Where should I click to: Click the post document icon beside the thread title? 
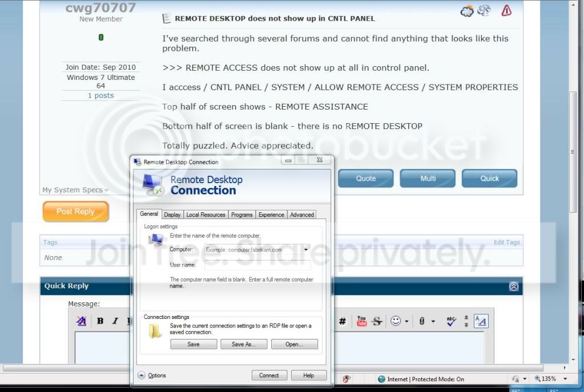pos(167,18)
